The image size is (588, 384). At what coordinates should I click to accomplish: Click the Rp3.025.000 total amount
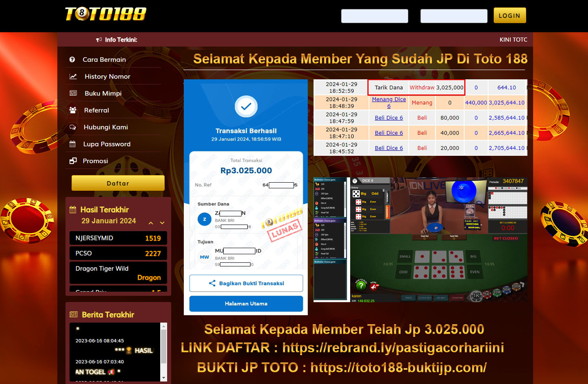246,170
